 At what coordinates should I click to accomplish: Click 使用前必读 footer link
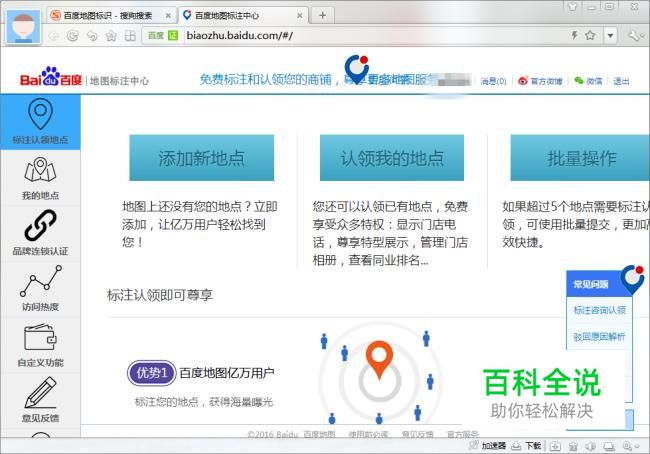tap(368, 434)
